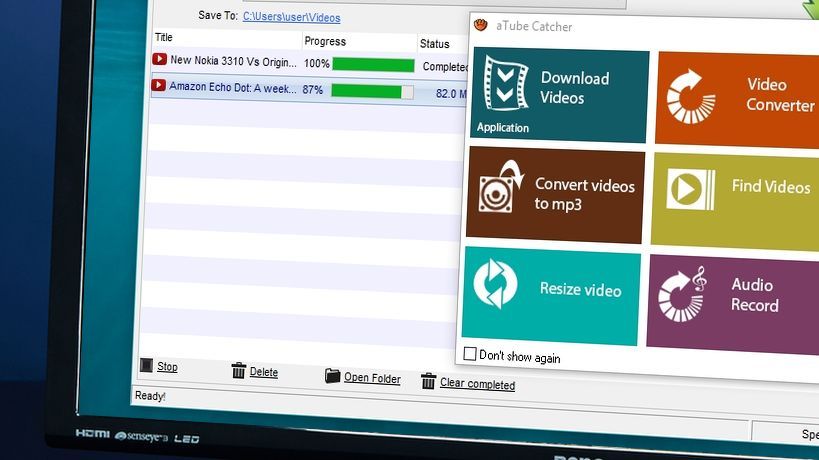Click the black Stop square icon
Screen dimensions: 819x460
[x=146, y=365]
